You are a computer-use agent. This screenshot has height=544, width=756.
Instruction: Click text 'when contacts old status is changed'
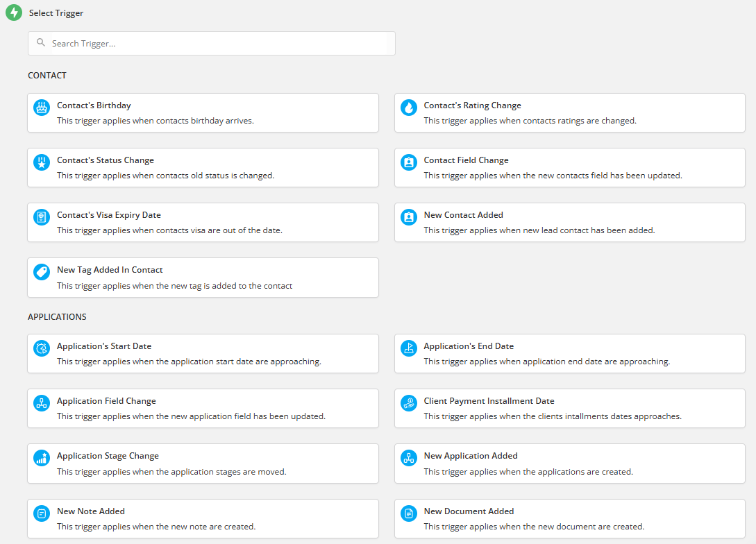202,176
